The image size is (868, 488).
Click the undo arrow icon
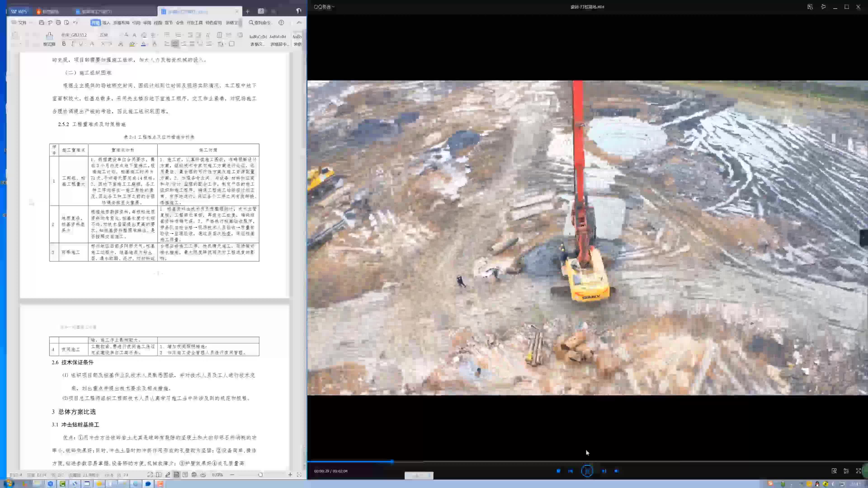(x=75, y=23)
